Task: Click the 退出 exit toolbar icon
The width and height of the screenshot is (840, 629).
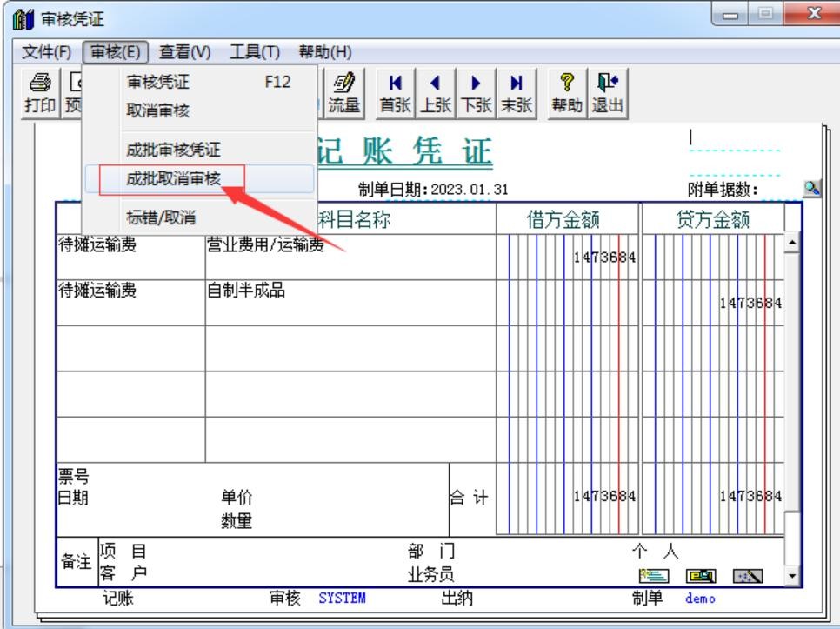Action: 608,94
